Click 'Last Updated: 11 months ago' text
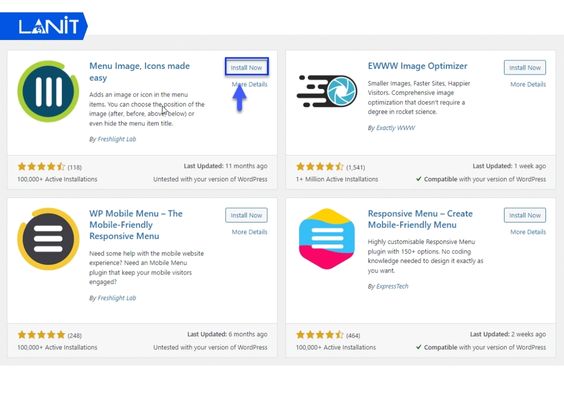Viewport: 564px width, 400px height. click(226, 166)
